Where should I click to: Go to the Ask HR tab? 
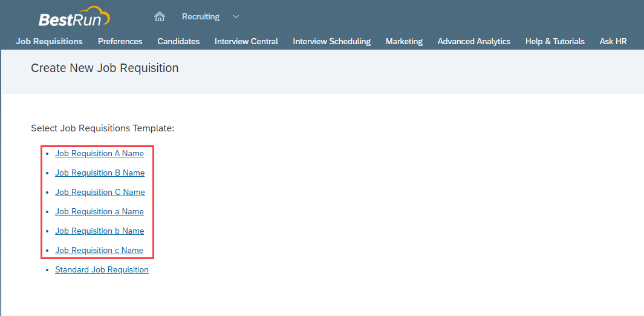[x=613, y=42]
